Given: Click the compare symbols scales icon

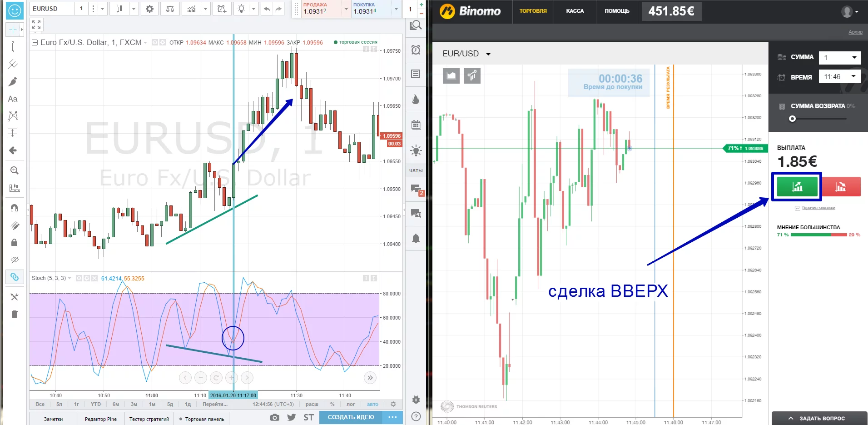Looking at the screenshot, I should (170, 9).
